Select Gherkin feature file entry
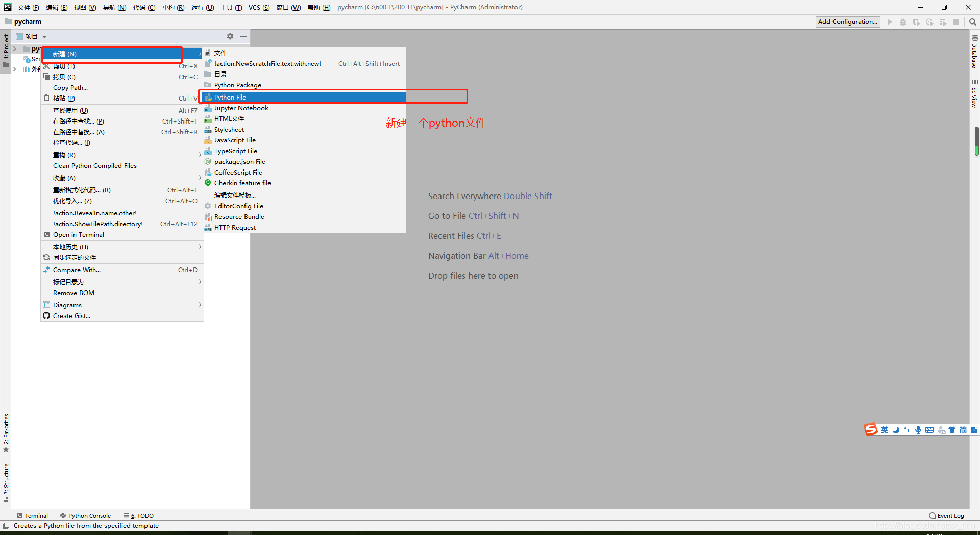 coord(304,183)
